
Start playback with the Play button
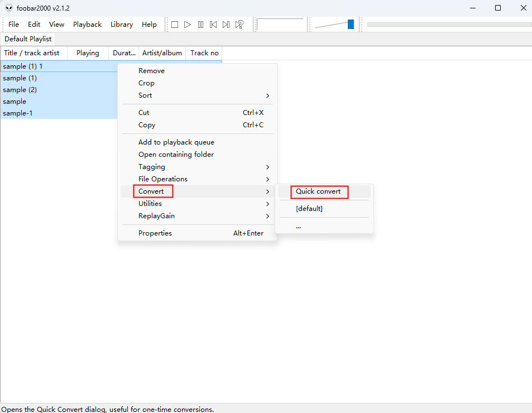tap(188, 25)
